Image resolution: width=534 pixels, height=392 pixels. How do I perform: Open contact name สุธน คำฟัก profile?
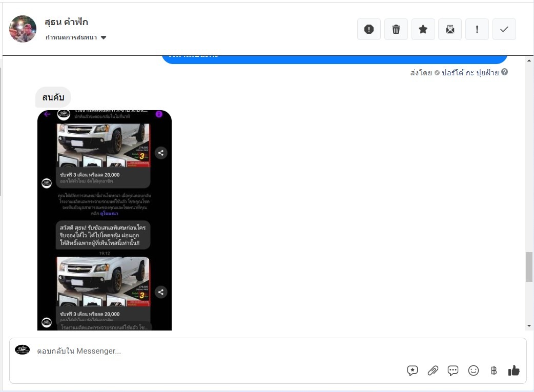tap(67, 22)
